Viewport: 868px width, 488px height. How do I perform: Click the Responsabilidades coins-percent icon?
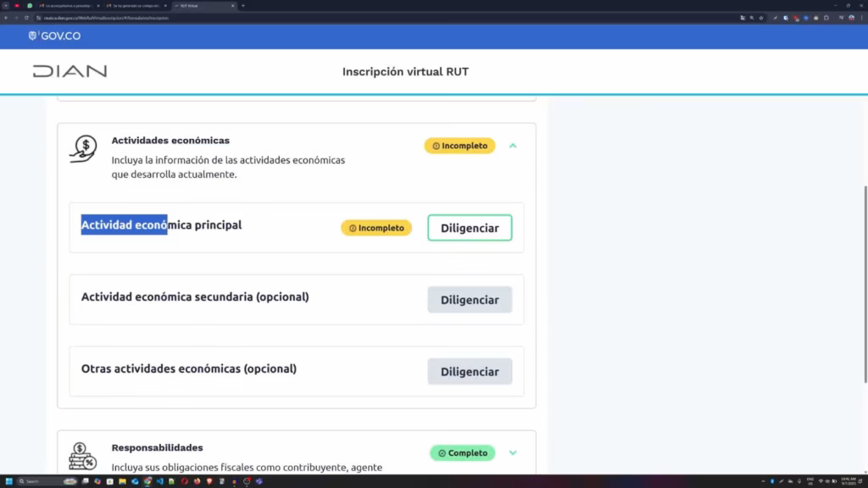coord(83,456)
